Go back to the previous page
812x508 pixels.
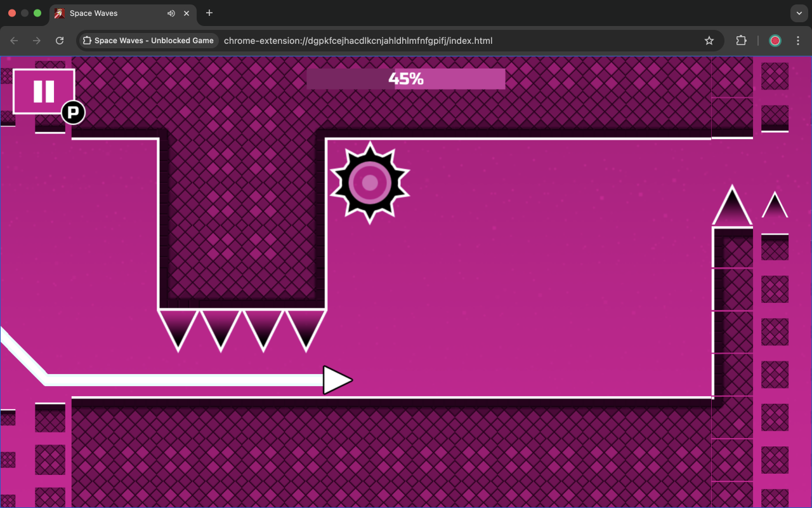click(x=14, y=41)
